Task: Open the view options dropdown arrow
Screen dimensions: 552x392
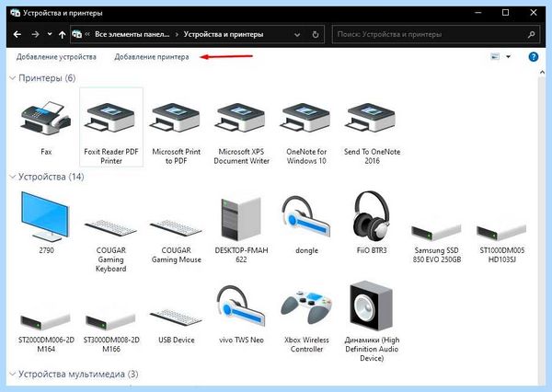Action: 509,57
